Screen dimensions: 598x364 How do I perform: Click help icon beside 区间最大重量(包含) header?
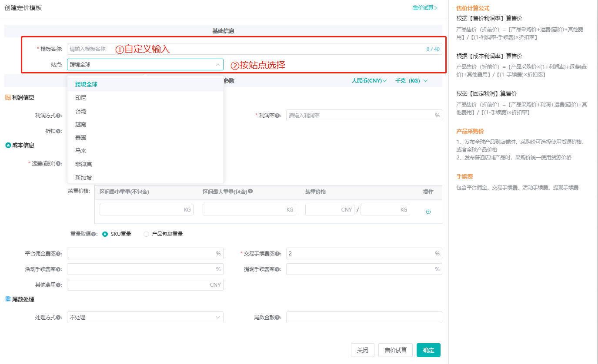(251, 191)
